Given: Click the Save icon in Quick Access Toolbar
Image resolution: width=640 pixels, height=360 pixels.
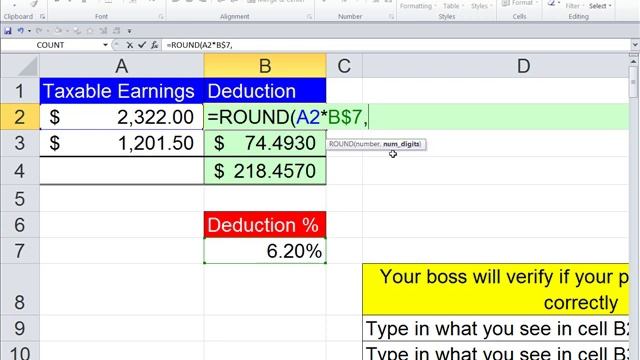Looking at the screenshot, I should [x=8, y=31].
